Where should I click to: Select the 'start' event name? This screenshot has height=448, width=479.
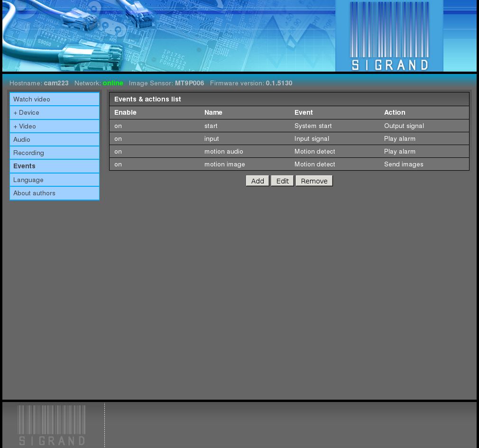click(211, 126)
